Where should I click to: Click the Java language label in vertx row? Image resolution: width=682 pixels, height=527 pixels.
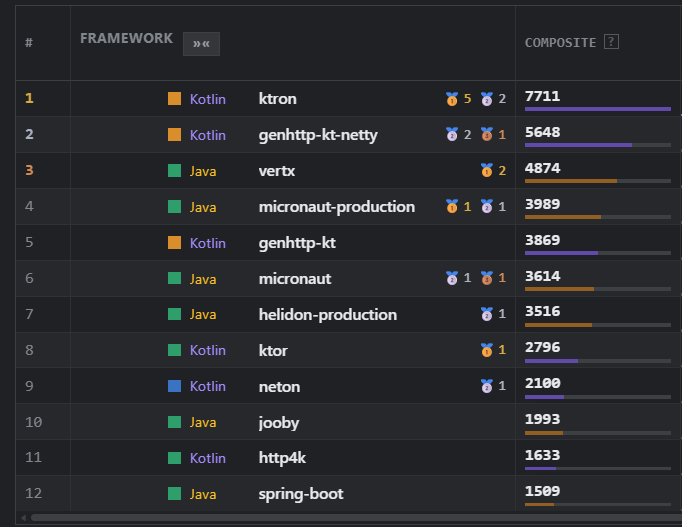(x=203, y=171)
